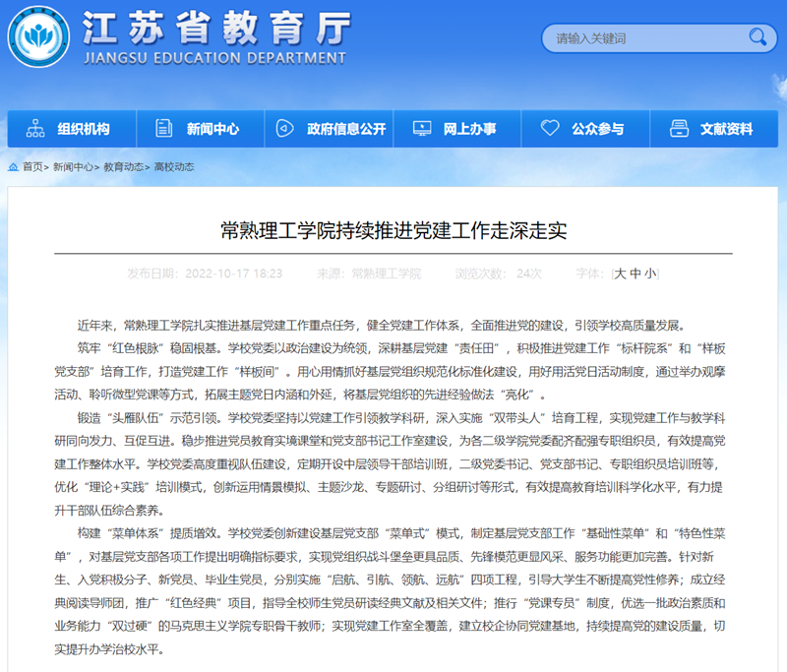Set font size to 大
787x672 pixels.
(x=620, y=275)
